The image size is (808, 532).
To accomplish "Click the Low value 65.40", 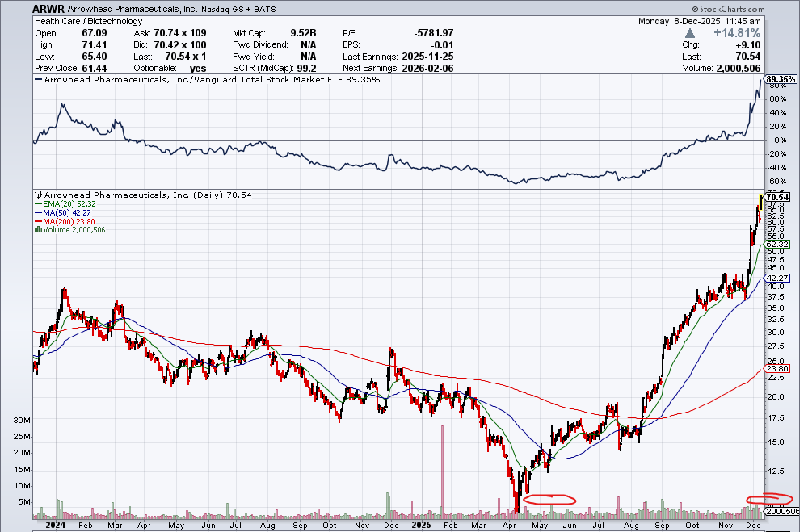I will tap(95, 57).
